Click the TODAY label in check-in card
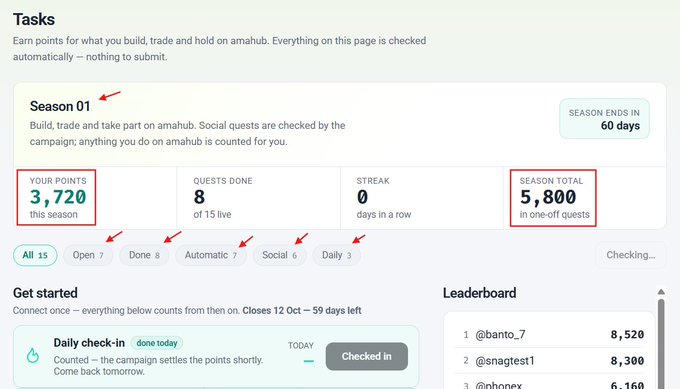This screenshot has height=389, width=680. (x=301, y=346)
